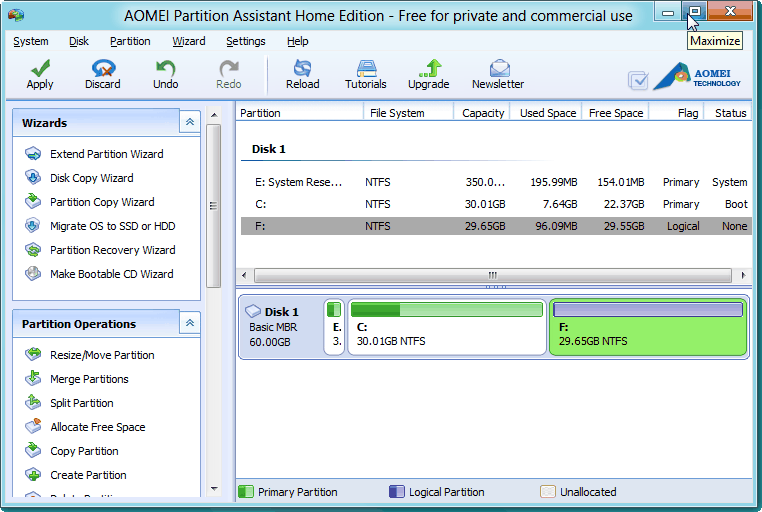Click down arrow of sidebar scrollbar
The height and width of the screenshot is (512, 762).
tap(214, 489)
